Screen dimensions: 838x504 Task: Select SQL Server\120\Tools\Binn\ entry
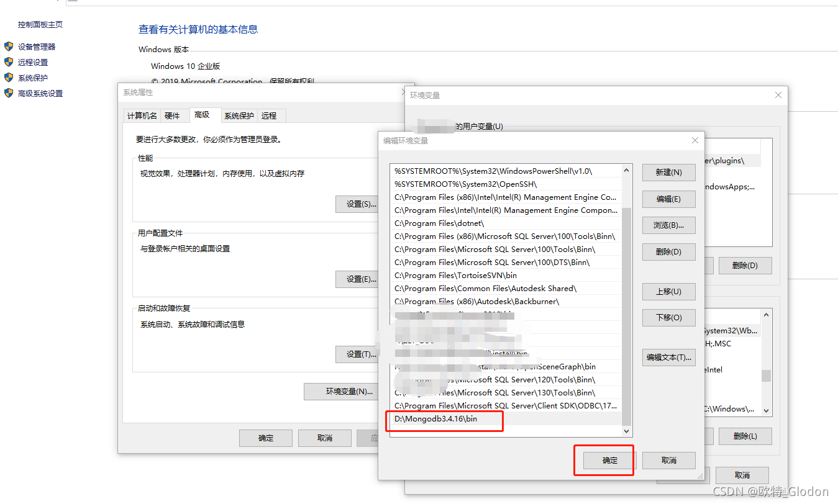coord(506,380)
